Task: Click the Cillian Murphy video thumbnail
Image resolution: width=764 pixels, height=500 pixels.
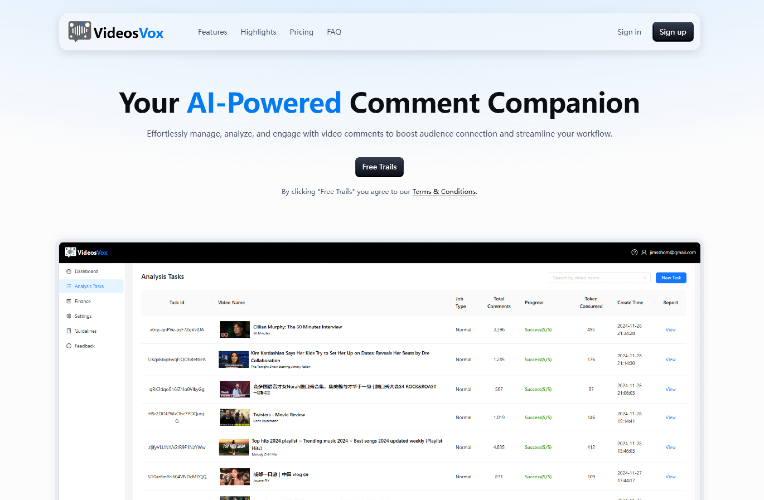Action: click(234, 329)
